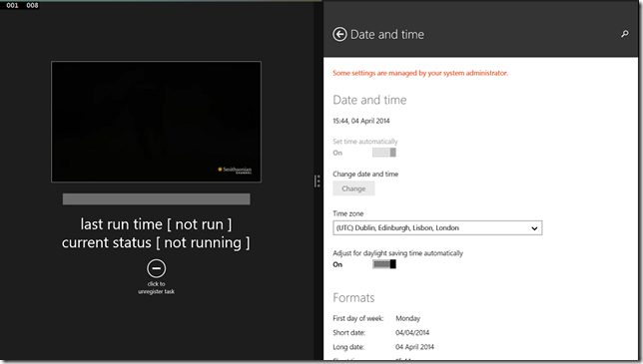Grab the split-view divider handle dots
Image resolution: width=643 pixels, height=364 pixels.
click(318, 181)
